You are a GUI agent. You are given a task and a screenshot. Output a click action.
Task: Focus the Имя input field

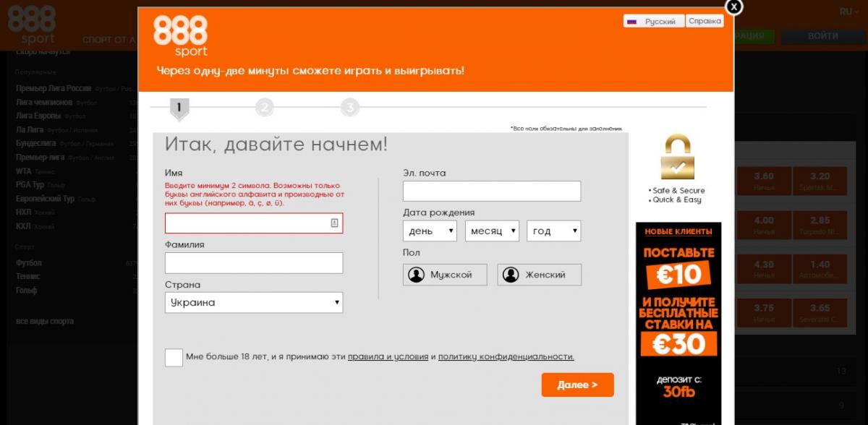[x=254, y=223]
